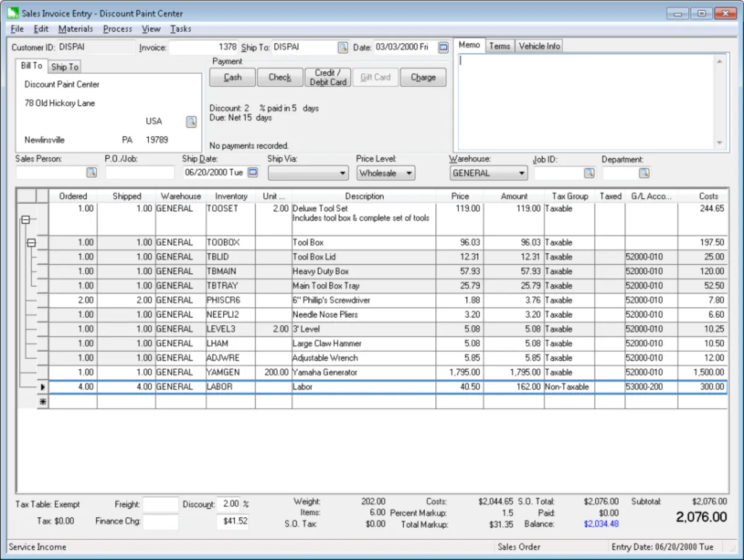
Task: Click the Memo scrollbar down arrow
Action: click(719, 143)
